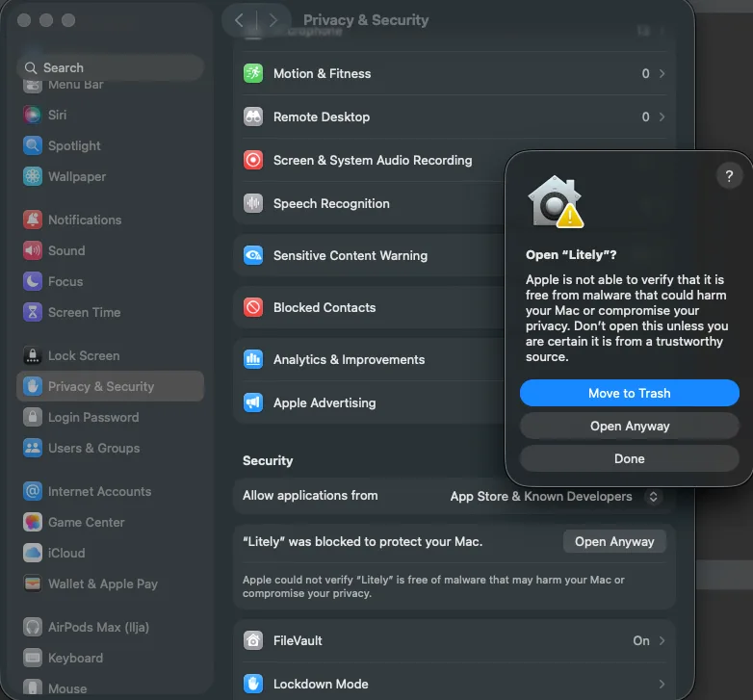Click the Apple Advertising megaphone icon
Viewport: 753px width, 700px height.
(x=253, y=402)
